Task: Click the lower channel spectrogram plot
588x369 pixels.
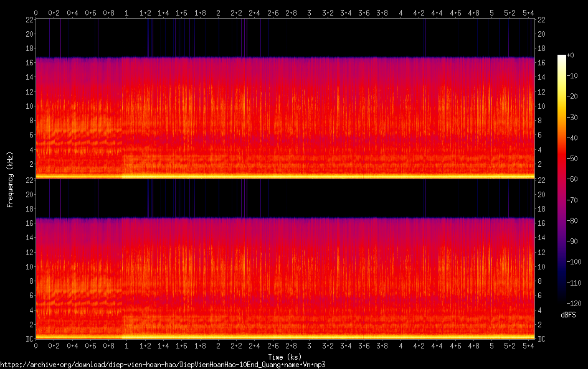Action: pyautogui.click(x=285, y=259)
